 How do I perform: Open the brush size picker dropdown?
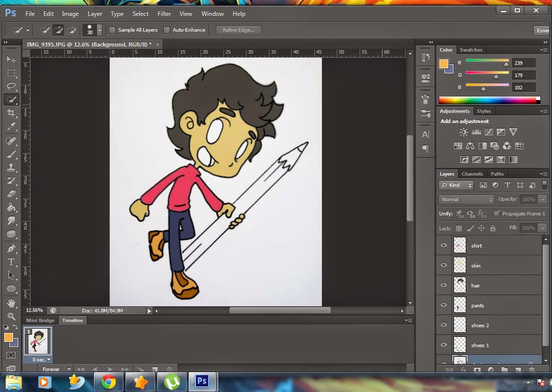[x=99, y=30]
